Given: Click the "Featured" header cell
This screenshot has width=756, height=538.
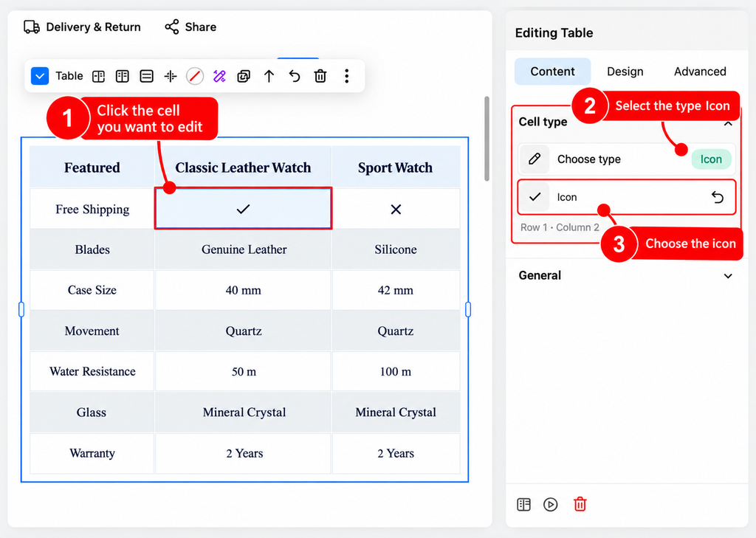Looking at the screenshot, I should coord(92,167).
